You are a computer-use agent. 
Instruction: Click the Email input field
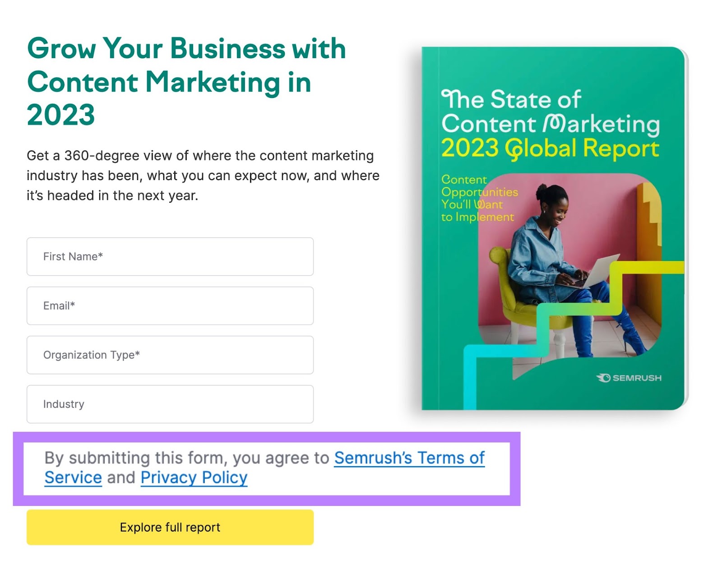[x=170, y=306]
